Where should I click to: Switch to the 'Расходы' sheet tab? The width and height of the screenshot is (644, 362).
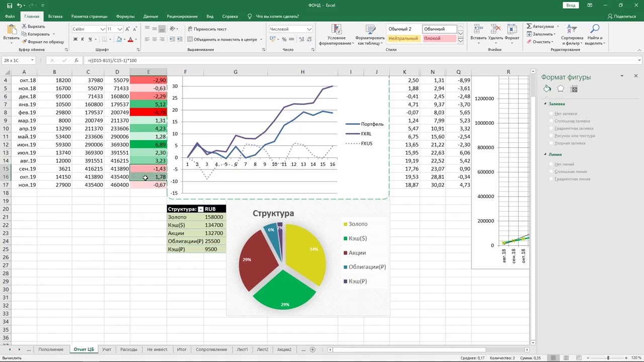(x=129, y=349)
